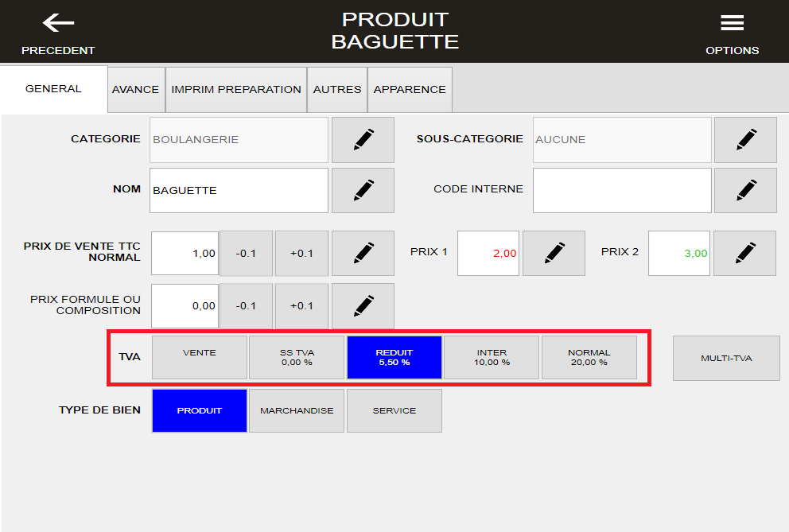789x532 pixels.
Task: Edit PRIX 2 with the pencil icon
Action: 744,253
